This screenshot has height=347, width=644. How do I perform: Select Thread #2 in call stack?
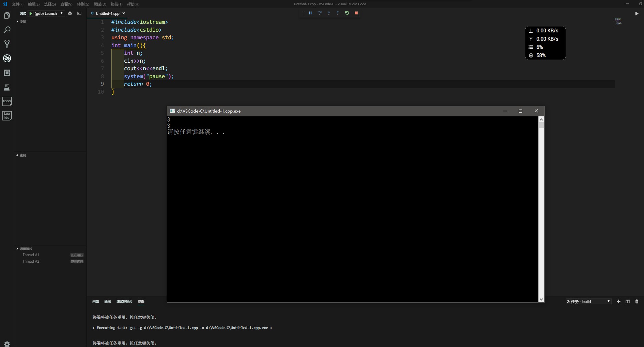[x=51, y=262]
